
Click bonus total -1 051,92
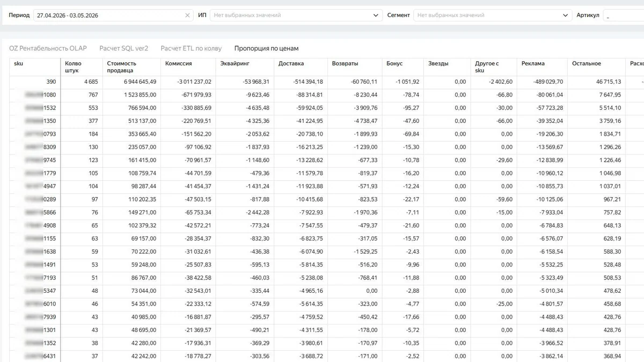[x=407, y=82]
